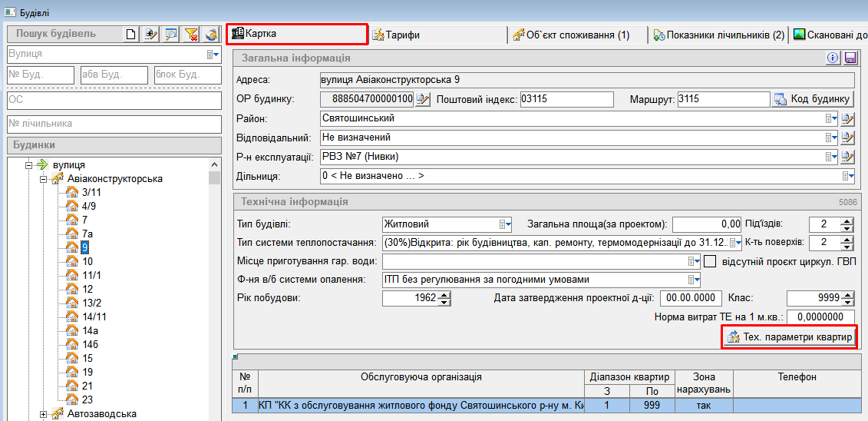
Task: Select building 14/11 in the tree
Action: click(94, 317)
